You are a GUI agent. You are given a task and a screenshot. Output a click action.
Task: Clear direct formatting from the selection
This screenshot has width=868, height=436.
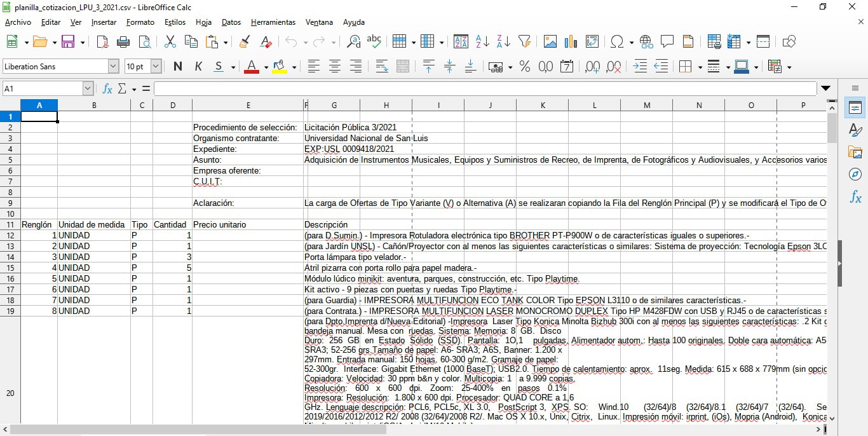tap(266, 42)
